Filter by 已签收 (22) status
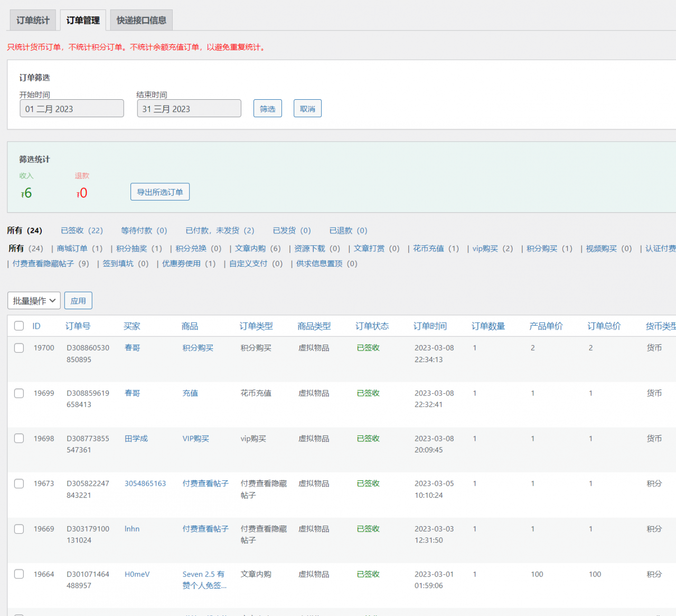Viewport: 676px width, 616px height. (x=82, y=231)
